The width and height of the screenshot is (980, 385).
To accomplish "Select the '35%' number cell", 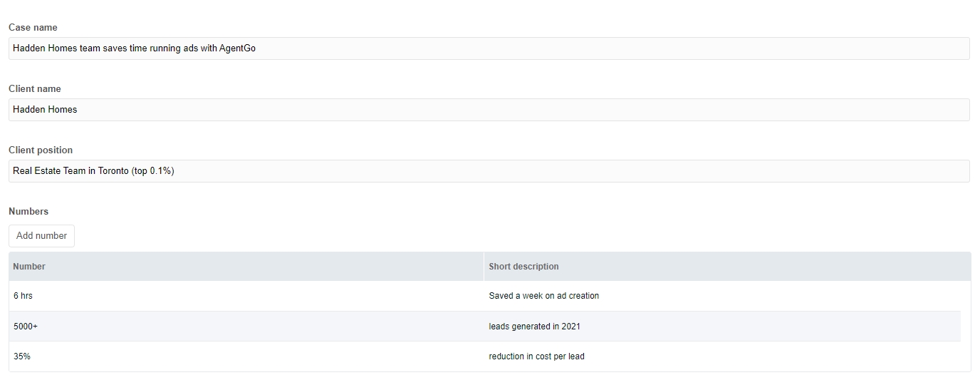I will [x=246, y=356].
